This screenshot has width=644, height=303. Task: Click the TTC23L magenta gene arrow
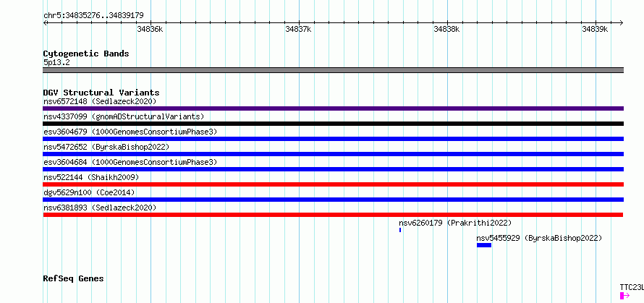coord(624,296)
